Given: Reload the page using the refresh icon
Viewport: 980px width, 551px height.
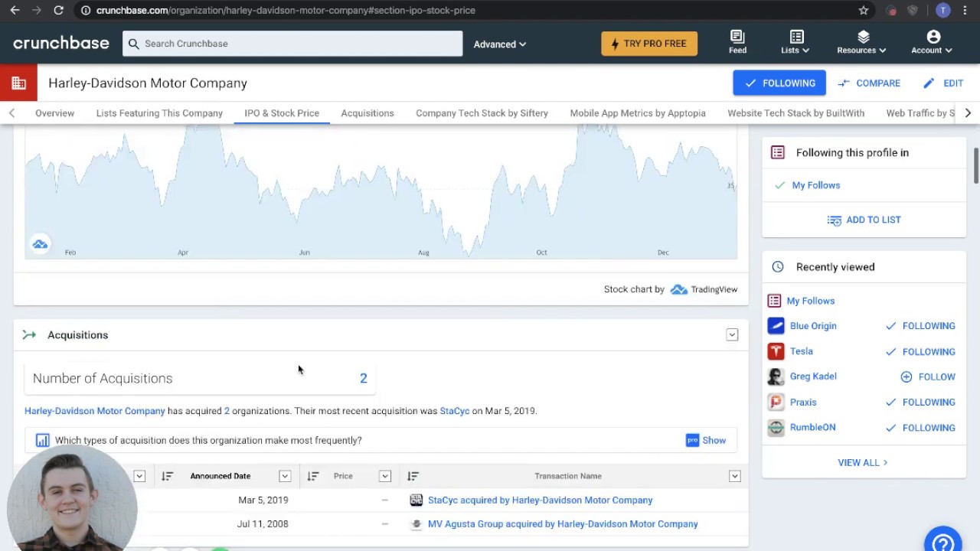Looking at the screenshot, I should click(58, 10).
